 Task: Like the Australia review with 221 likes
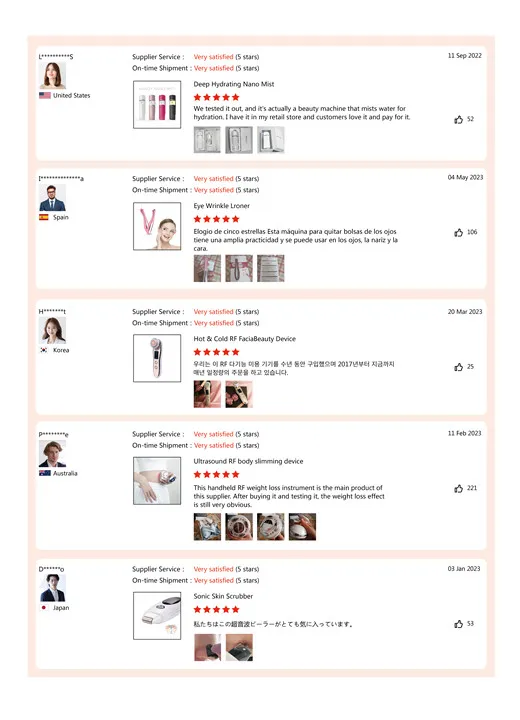pyautogui.click(x=458, y=489)
